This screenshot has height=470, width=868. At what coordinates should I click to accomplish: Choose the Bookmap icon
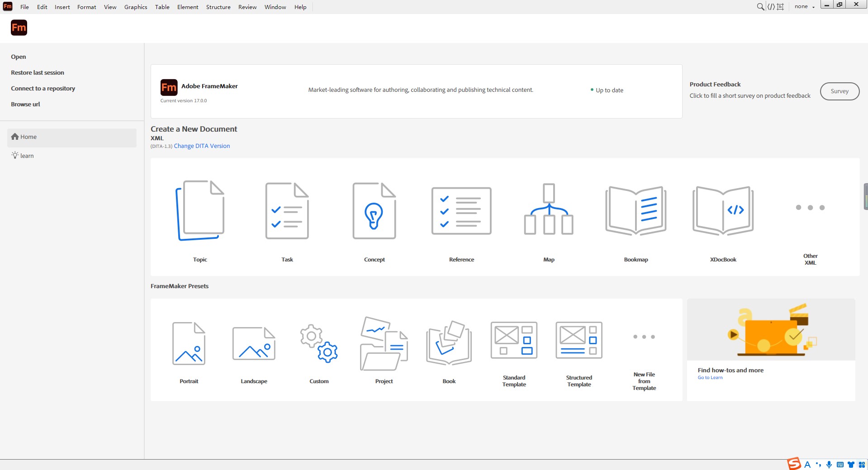pyautogui.click(x=636, y=211)
